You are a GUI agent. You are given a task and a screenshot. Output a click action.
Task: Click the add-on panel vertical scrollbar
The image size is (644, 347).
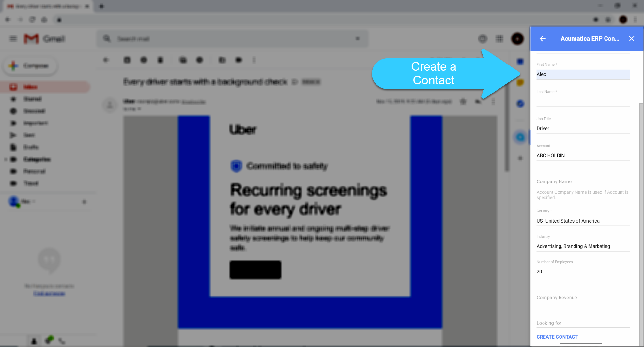pos(641,225)
